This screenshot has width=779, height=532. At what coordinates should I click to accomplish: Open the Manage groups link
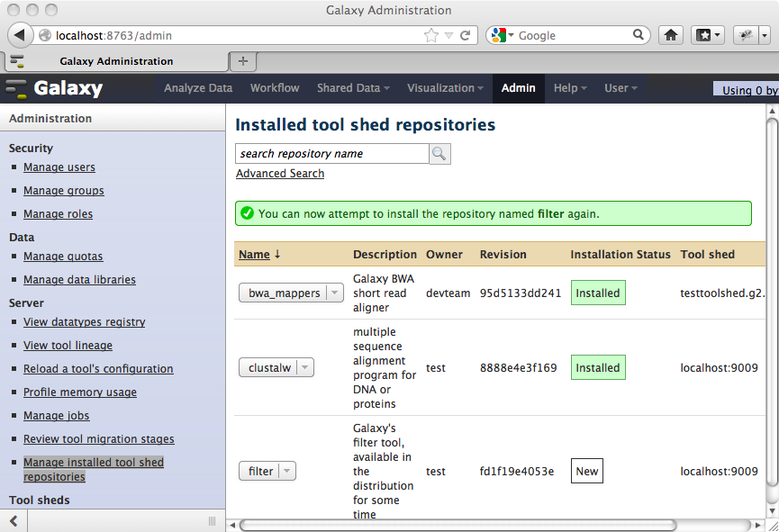[64, 190]
